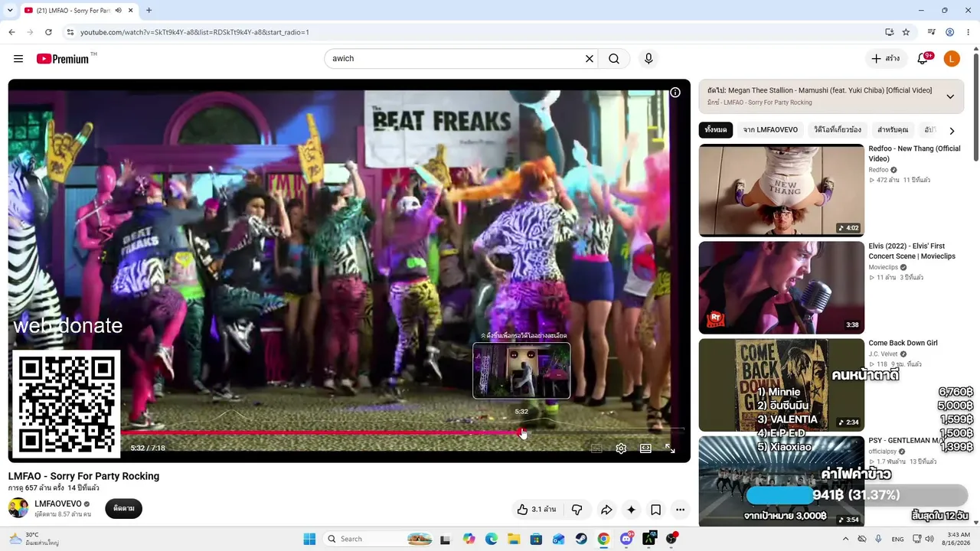This screenshot has height=551, width=980.
Task: Subscribe to LMFAOVEVO with ติดตาม button
Action: [124, 509]
